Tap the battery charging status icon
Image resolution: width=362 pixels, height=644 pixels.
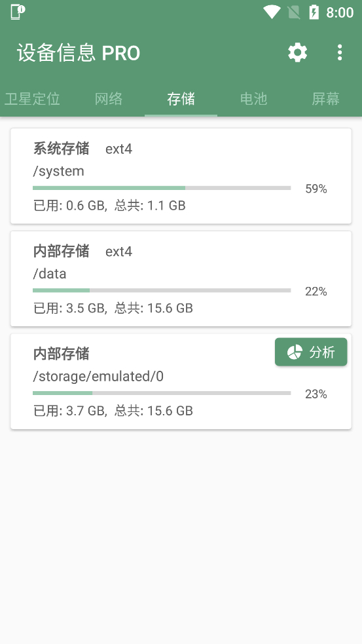pos(314,12)
